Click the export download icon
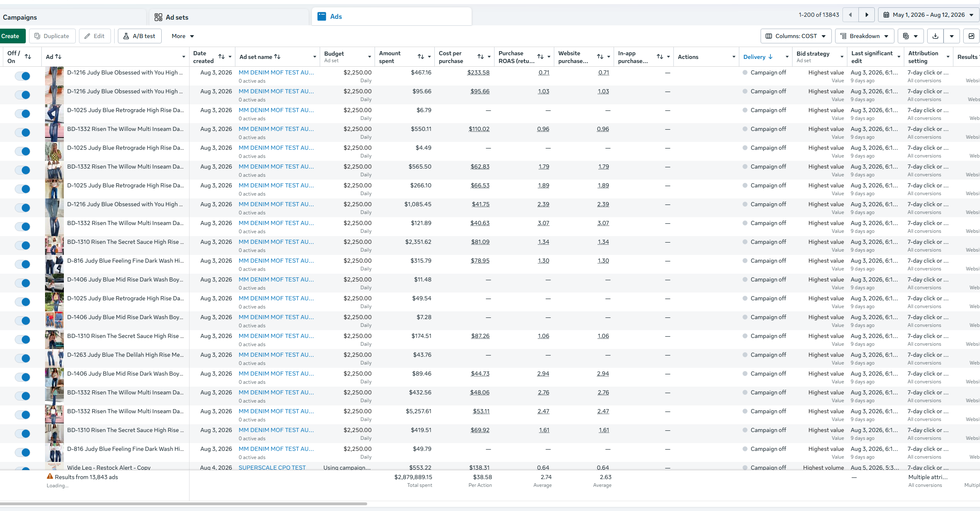This screenshot has height=511, width=980. tap(935, 36)
